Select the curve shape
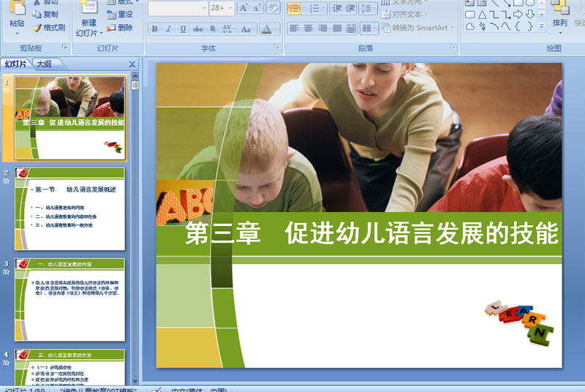Viewport: 585px width, 392px height. click(506, 26)
